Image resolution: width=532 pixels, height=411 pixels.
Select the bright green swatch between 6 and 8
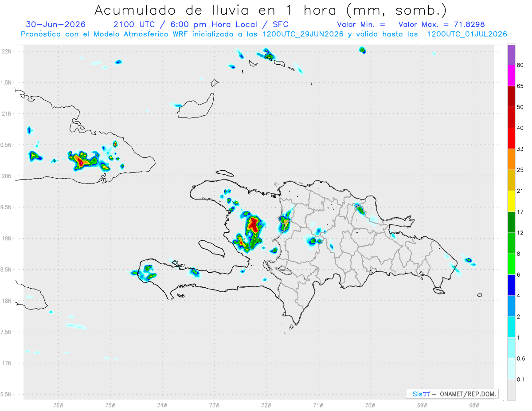point(511,264)
